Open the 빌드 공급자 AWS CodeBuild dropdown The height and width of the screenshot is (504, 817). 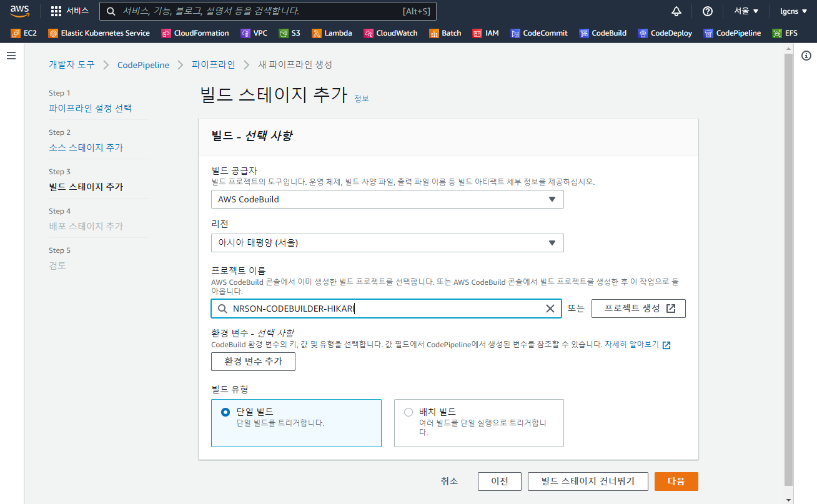387,199
